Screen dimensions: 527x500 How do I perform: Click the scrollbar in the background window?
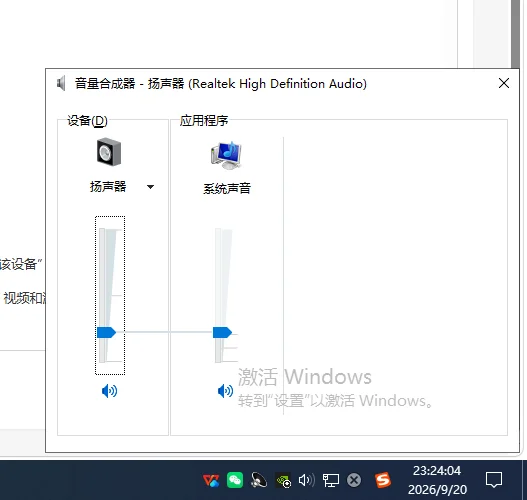click(515, 34)
